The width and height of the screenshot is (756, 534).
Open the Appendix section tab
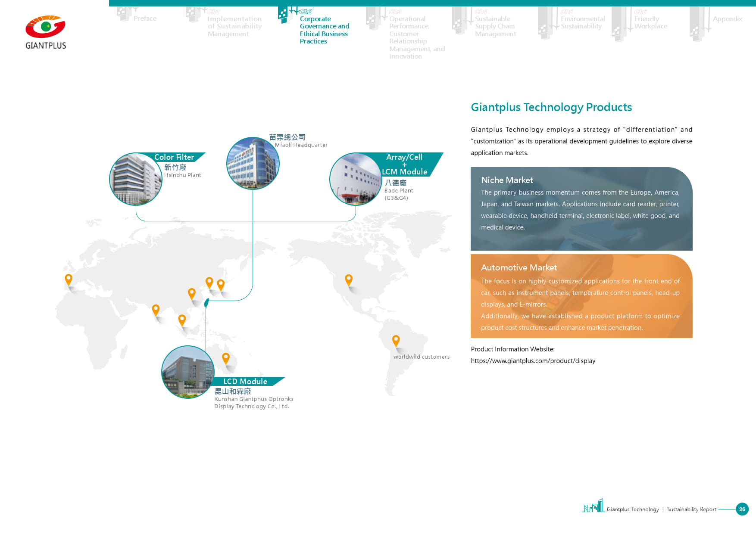[x=727, y=19]
